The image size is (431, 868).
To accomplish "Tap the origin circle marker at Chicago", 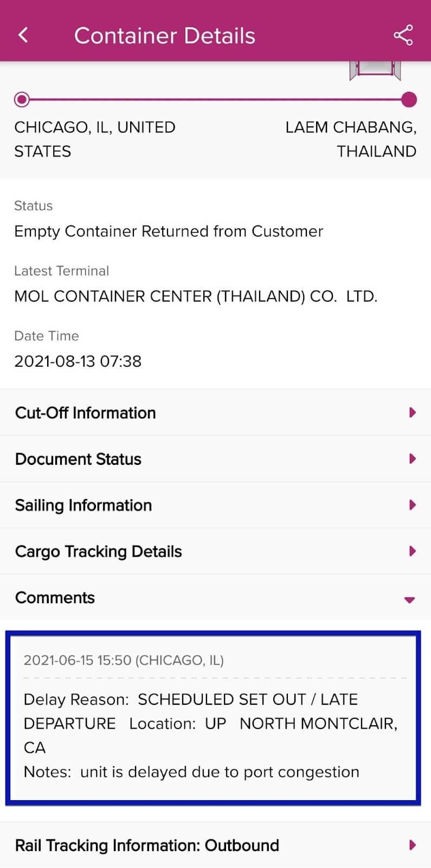I will [22, 100].
